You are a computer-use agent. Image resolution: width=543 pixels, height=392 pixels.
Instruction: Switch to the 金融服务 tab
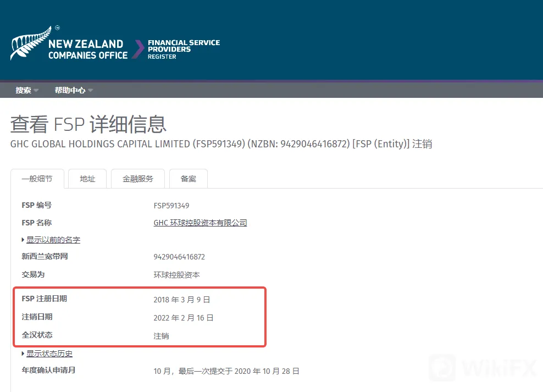(x=138, y=179)
